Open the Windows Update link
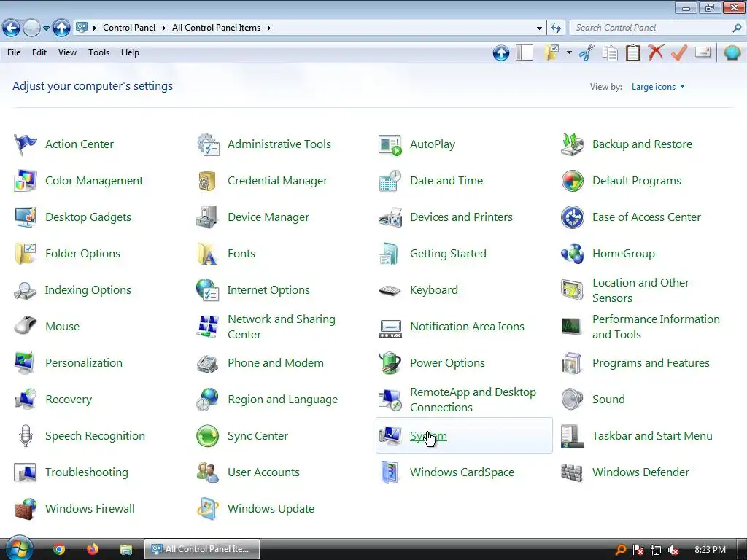 point(271,509)
